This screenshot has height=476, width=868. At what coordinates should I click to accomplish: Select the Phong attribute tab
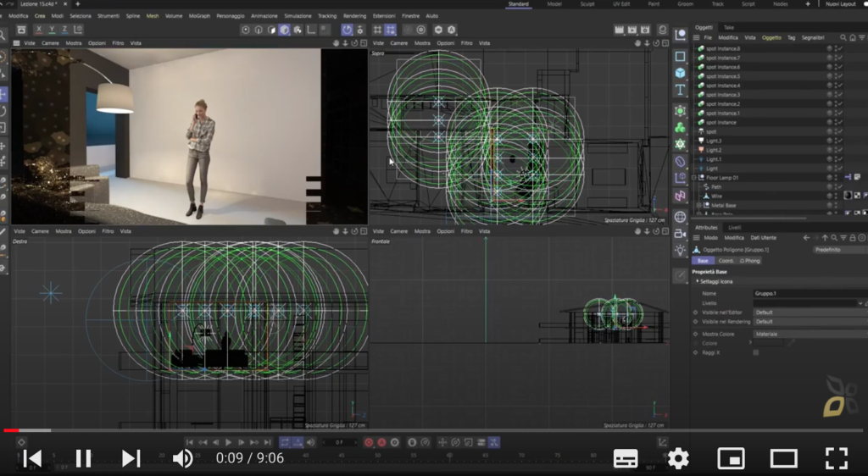pos(750,260)
